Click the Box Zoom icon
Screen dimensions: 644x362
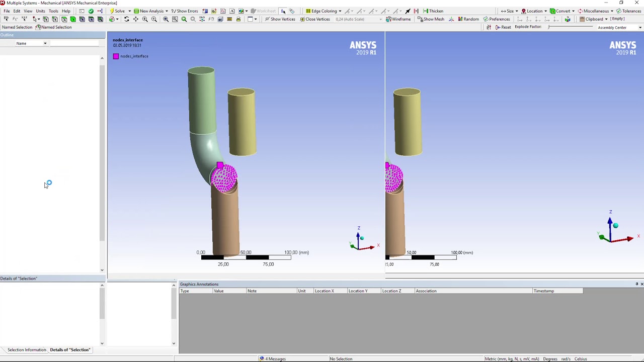coord(154,19)
